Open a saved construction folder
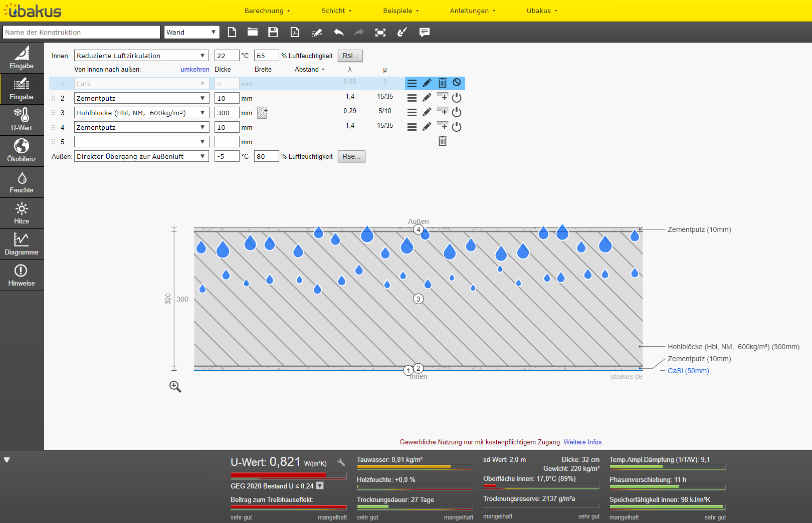Screen dimensions: 812x523 click(x=253, y=32)
